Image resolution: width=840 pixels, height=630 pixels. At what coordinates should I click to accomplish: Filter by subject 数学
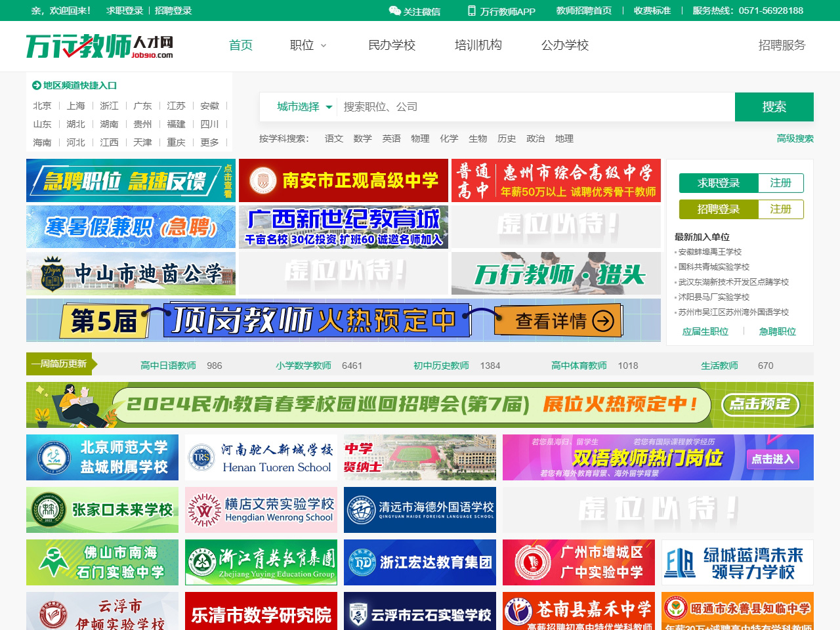362,138
